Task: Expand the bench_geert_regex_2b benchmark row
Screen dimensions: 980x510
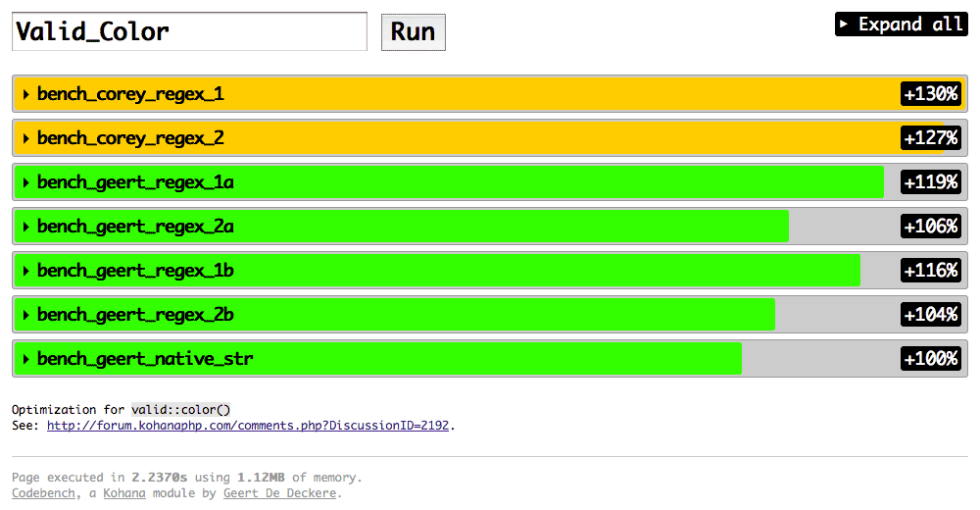Action: point(135,315)
